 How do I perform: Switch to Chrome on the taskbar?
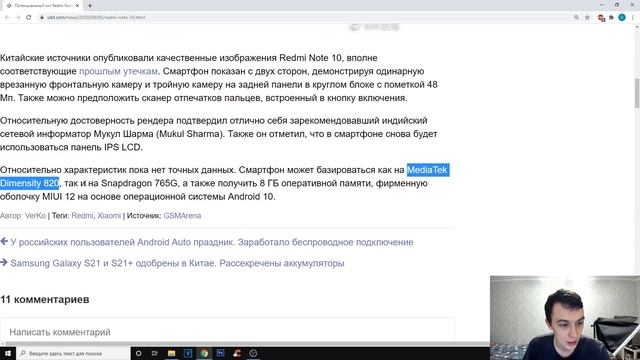[204, 353]
